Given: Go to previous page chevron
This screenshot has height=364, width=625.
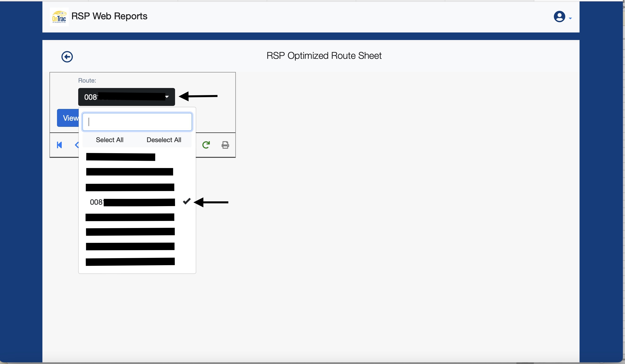Looking at the screenshot, I should coord(77,145).
